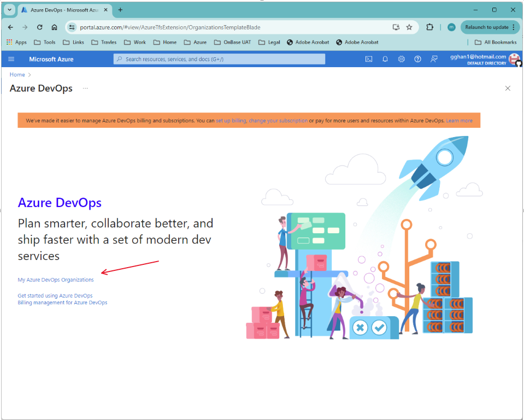Open the Azure DevOps ellipsis options menu
524x420 pixels.
(x=85, y=88)
